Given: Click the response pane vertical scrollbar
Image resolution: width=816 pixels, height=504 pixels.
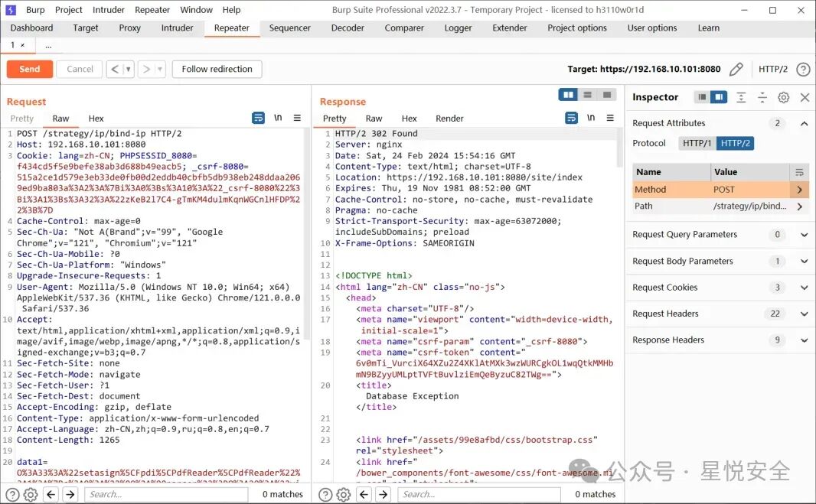Looking at the screenshot, I should (x=619, y=148).
